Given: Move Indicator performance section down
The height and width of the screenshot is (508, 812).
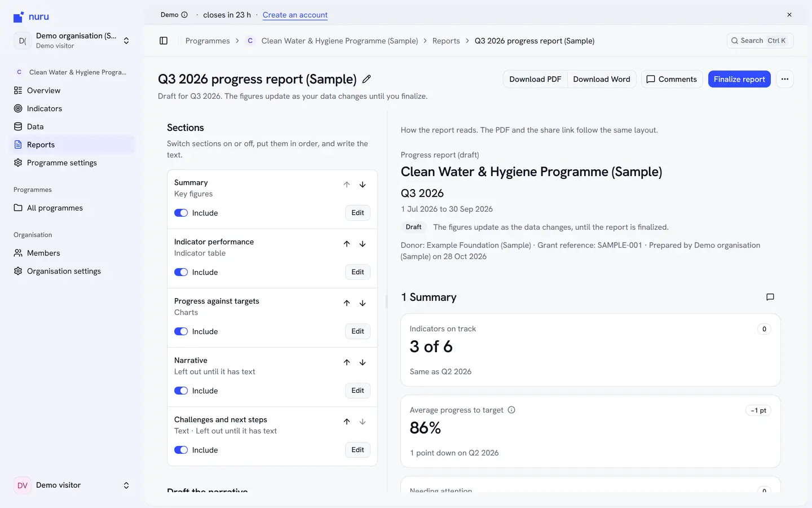Looking at the screenshot, I should (363, 244).
